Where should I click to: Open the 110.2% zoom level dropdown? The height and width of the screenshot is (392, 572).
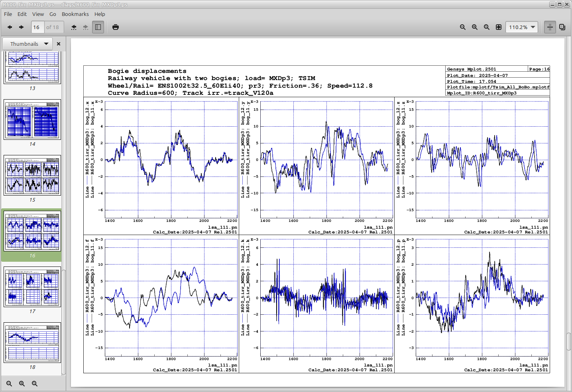coord(522,27)
